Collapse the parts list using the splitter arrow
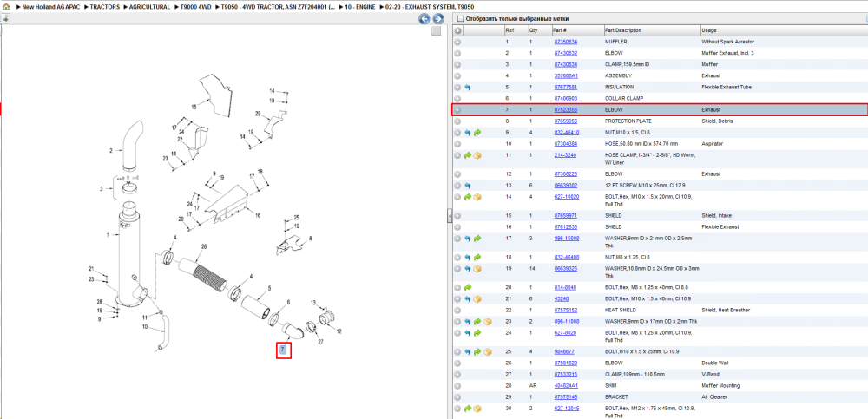This screenshot has height=419, width=868. 450,216
